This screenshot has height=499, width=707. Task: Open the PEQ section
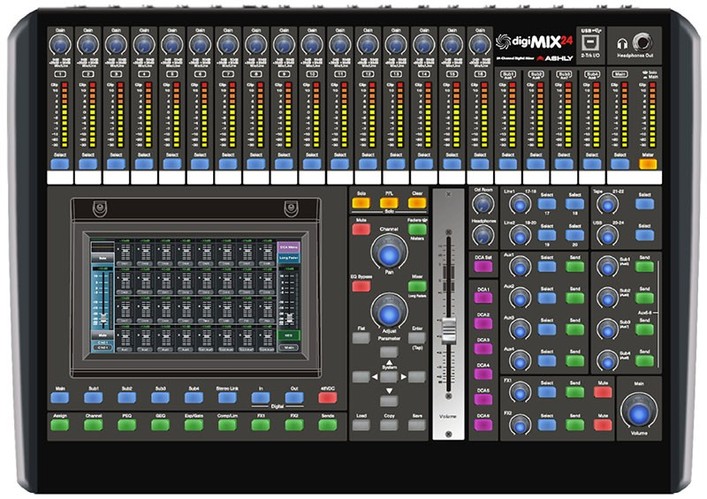[127, 425]
